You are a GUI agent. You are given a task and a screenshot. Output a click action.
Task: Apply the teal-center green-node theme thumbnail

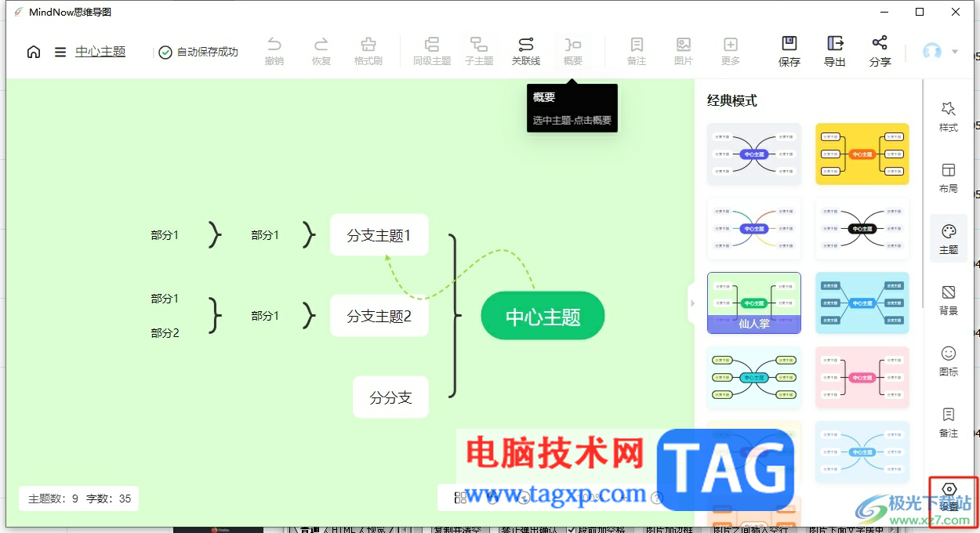pos(754,377)
